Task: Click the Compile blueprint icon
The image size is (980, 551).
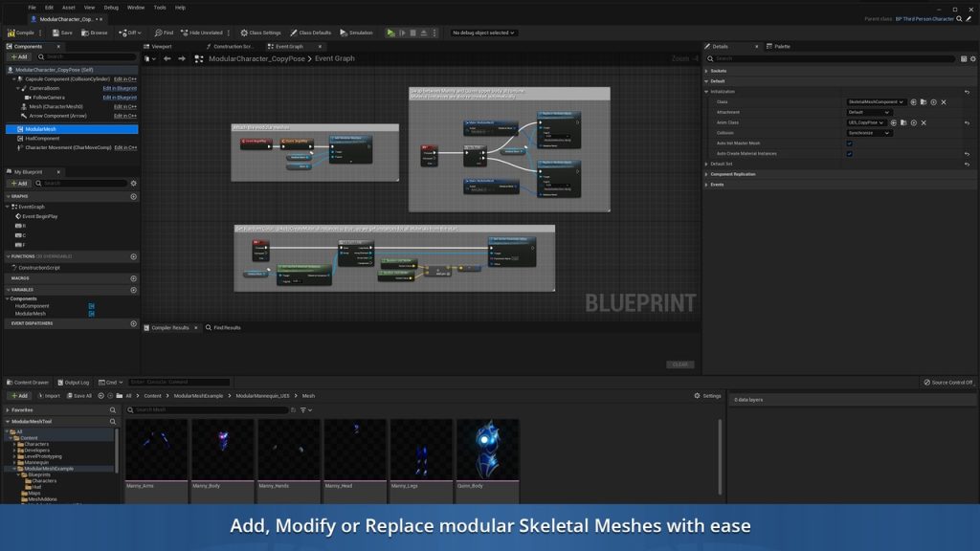Action: (11, 33)
